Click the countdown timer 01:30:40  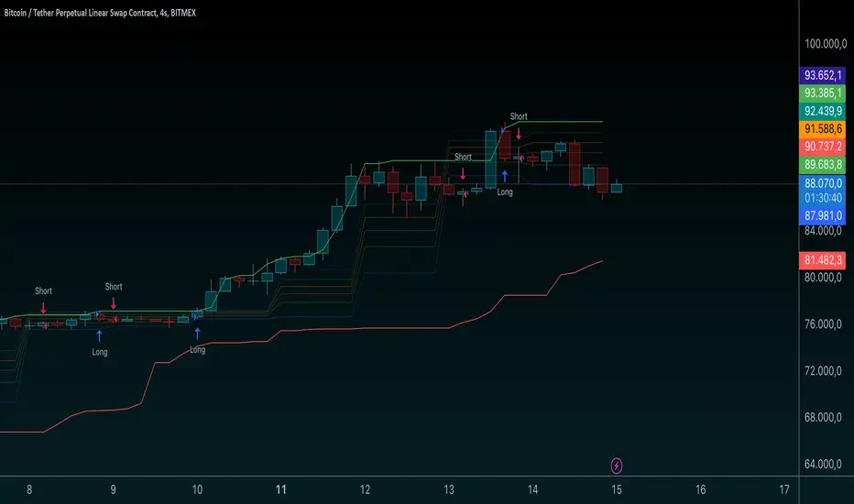coord(823,198)
